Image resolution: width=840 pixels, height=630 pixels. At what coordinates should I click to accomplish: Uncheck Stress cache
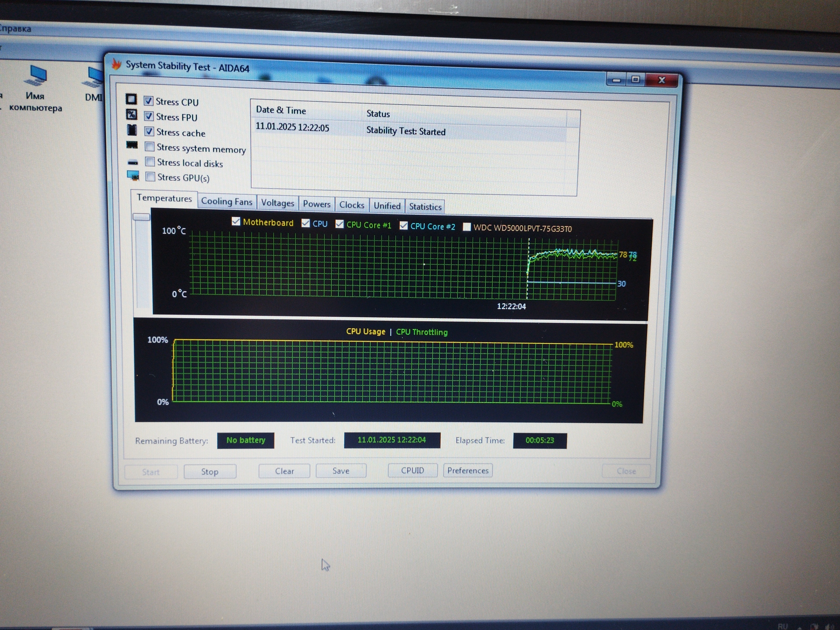point(149,131)
